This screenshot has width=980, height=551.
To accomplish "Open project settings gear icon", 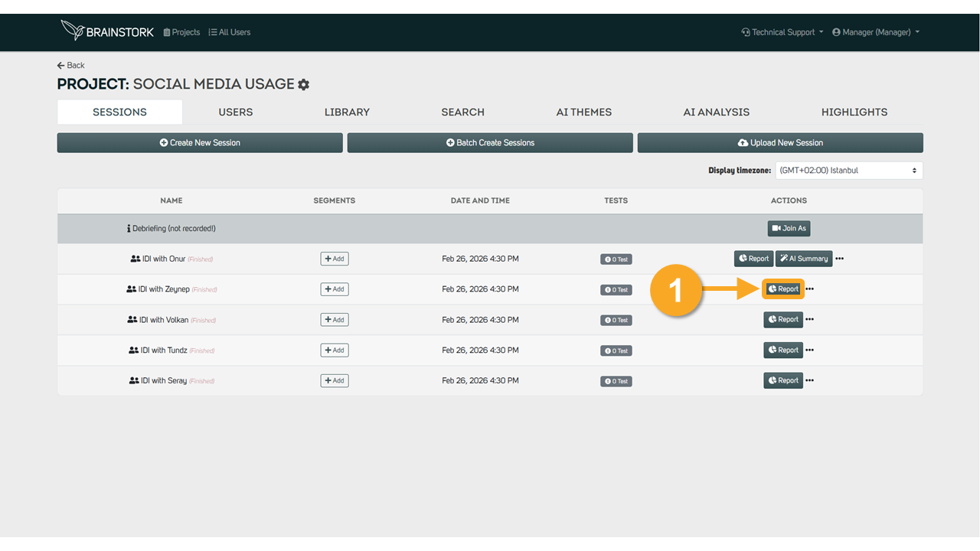I will click(x=304, y=84).
